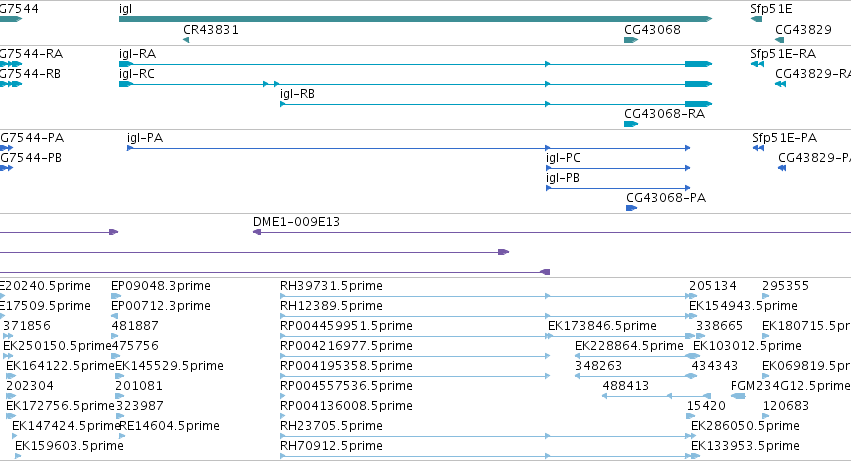Select EST label RH70912.5prime
Image resolution: width=851 pixels, height=461 pixels.
point(332,446)
